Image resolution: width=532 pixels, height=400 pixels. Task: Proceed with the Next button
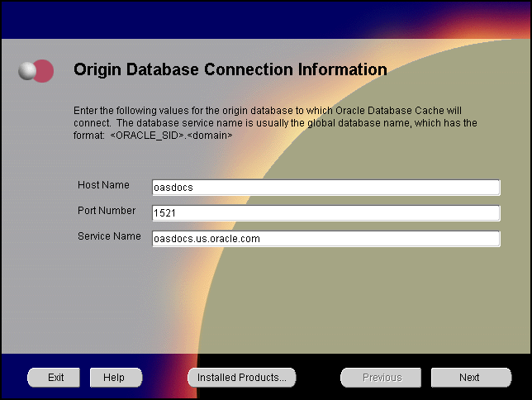coord(471,377)
